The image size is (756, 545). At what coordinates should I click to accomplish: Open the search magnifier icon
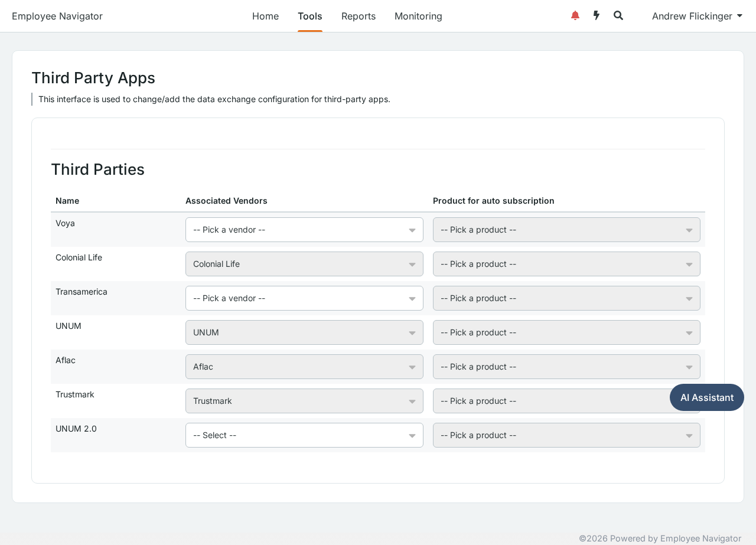tap(618, 16)
